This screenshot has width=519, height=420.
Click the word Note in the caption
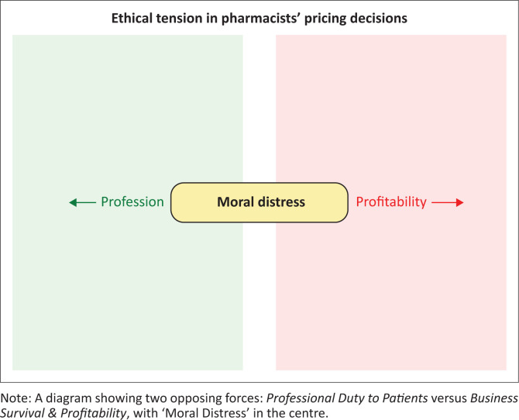click(x=14, y=398)
